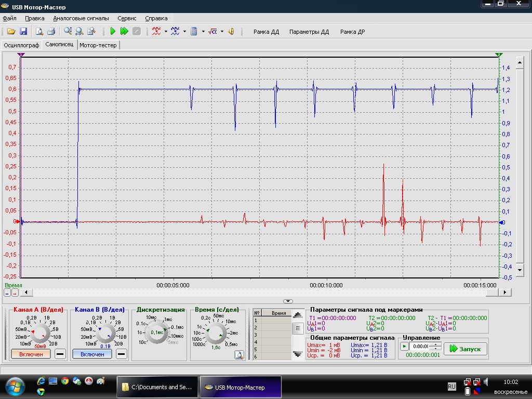Expand dropdown arrow beside square root icon
Screen dimensions: 532x399
click(222, 32)
